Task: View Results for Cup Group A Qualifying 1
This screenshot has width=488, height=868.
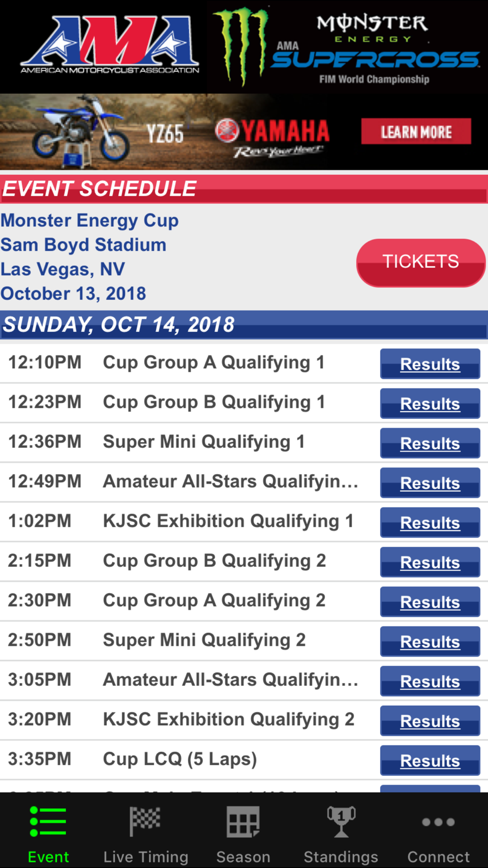Action: [430, 364]
